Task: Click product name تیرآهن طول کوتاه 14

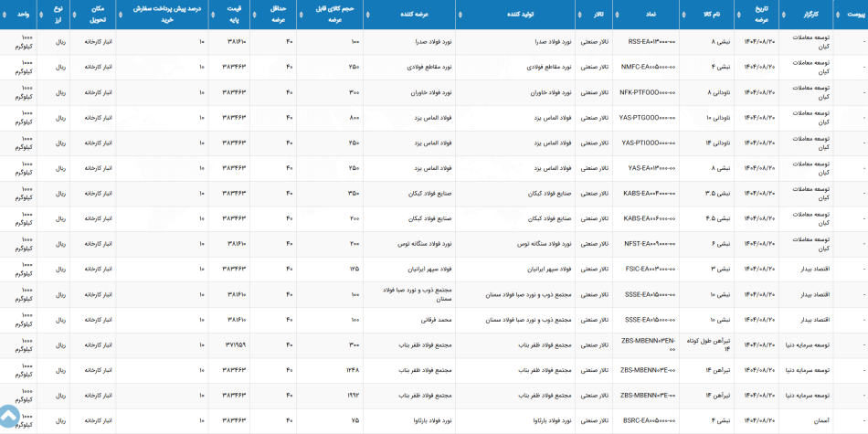Action: point(709,345)
